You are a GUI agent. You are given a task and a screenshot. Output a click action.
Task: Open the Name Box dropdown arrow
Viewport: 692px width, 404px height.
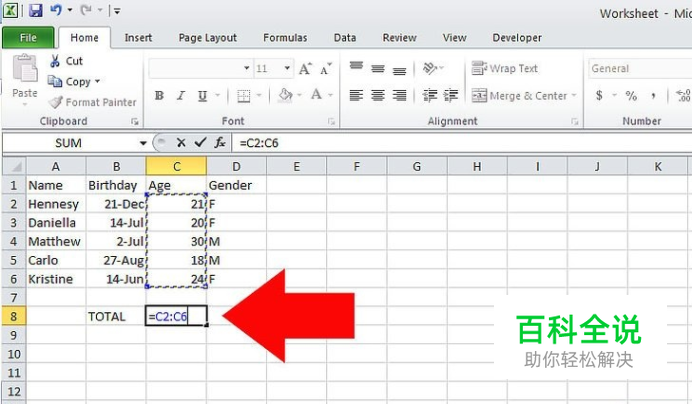(x=143, y=143)
